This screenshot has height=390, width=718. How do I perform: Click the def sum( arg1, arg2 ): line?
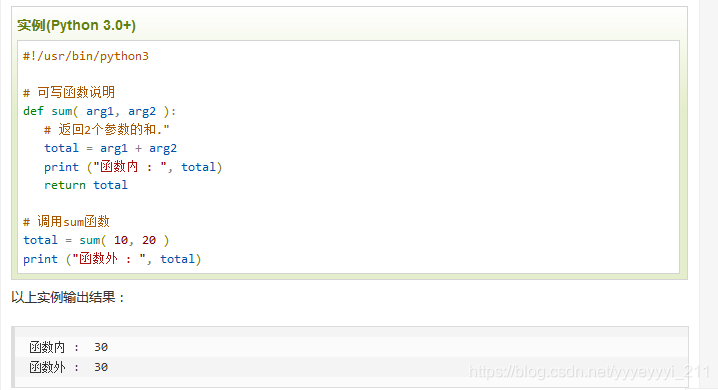click(x=99, y=111)
